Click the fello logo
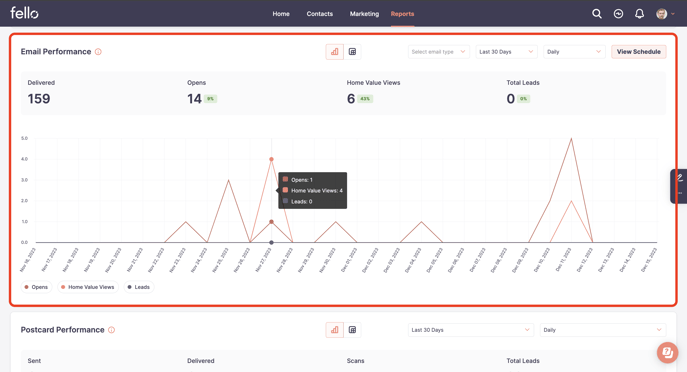This screenshot has height=372, width=687. click(x=24, y=13)
